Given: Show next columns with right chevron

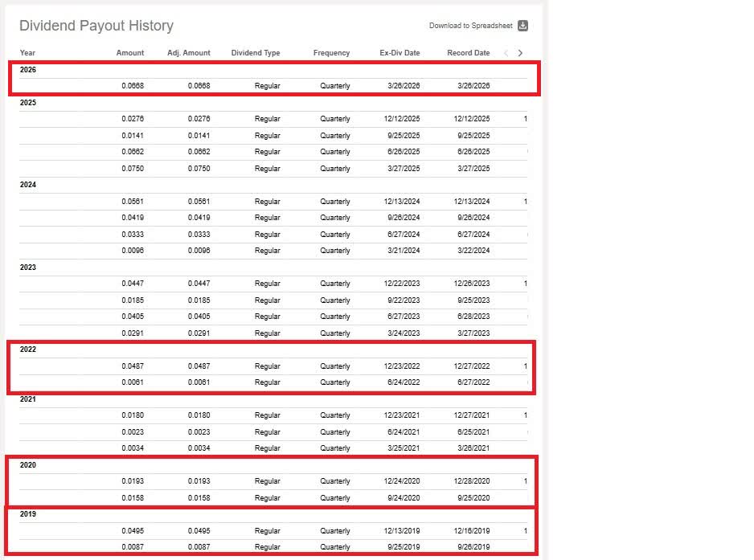Looking at the screenshot, I should pyautogui.click(x=520, y=53).
